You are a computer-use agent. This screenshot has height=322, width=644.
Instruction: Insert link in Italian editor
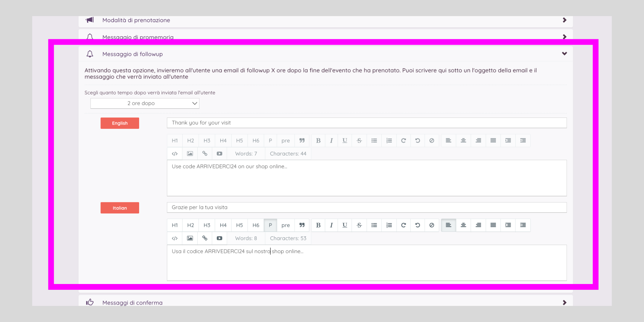205,238
